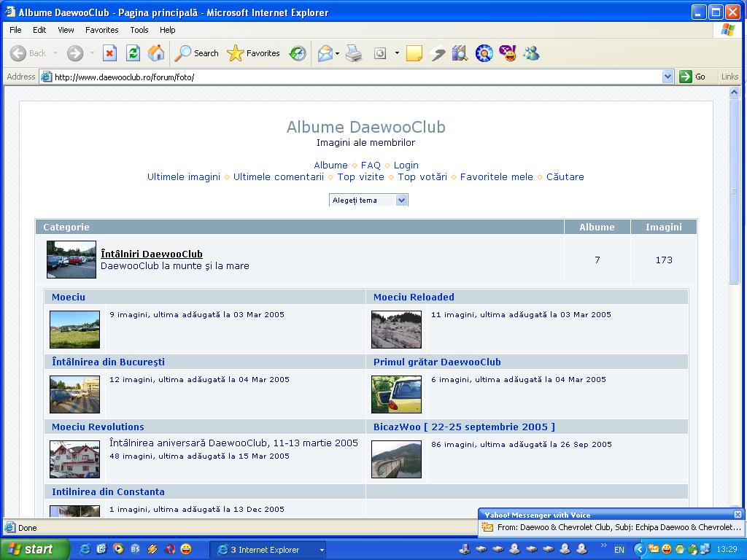Image resolution: width=747 pixels, height=560 pixels.
Task: Open the 'Top votări' link
Action: click(x=422, y=177)
